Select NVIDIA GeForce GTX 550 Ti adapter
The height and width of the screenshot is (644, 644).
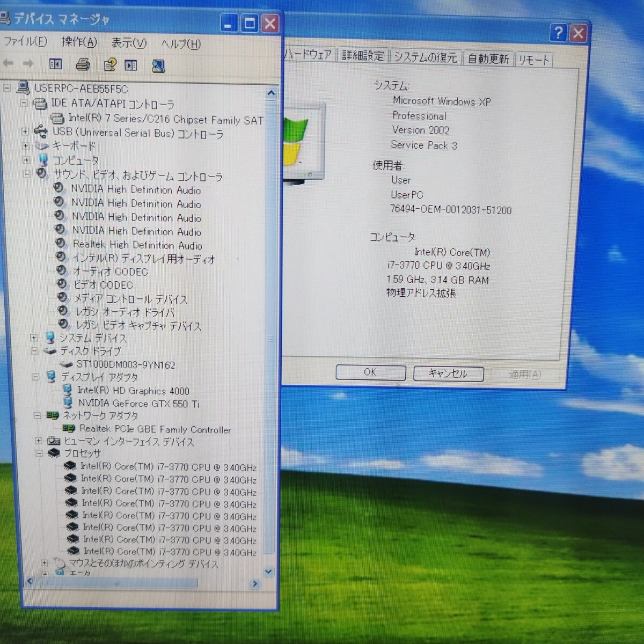click(138, 403)
